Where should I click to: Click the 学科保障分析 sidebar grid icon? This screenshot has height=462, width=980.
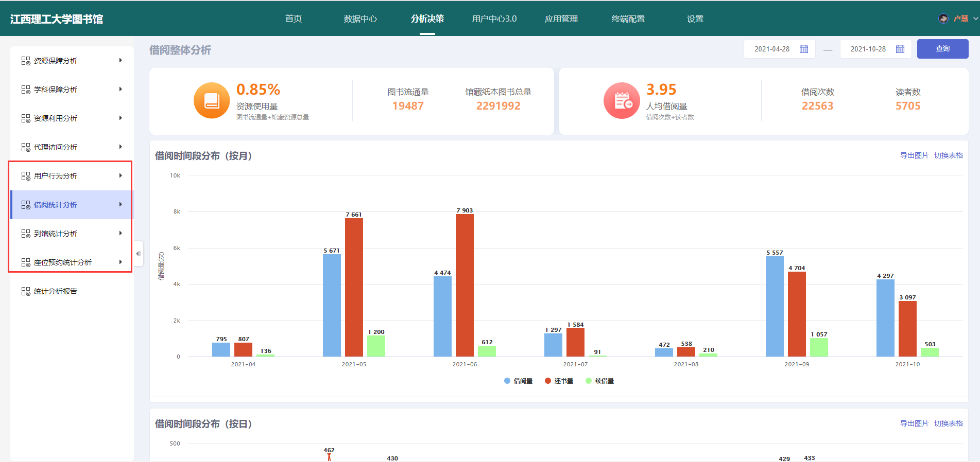coord(26,90)
